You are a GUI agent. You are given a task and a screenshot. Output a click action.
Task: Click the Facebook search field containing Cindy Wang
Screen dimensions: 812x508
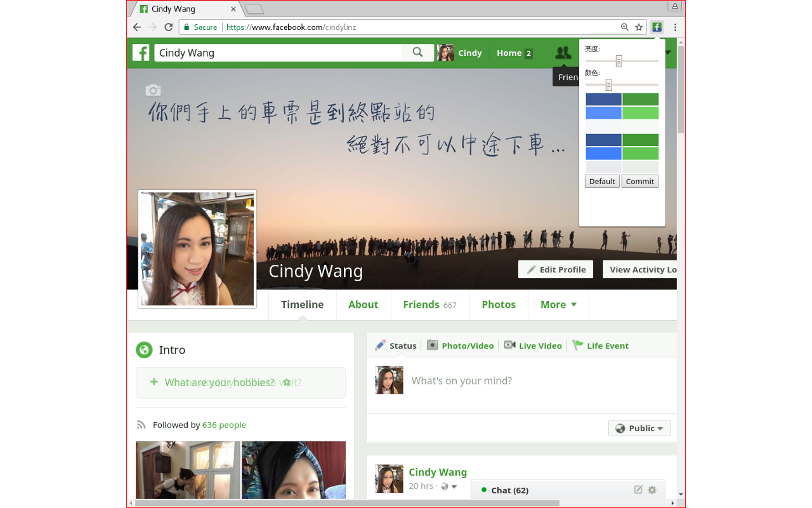(278, 53)
